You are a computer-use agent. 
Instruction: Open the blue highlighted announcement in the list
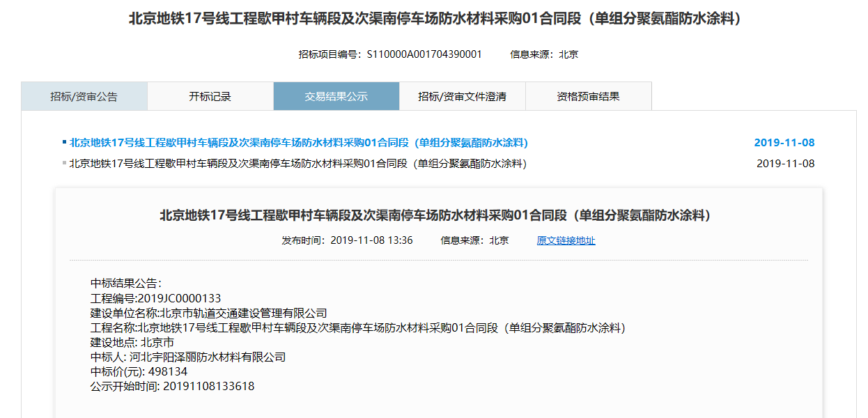coord(298,143)
